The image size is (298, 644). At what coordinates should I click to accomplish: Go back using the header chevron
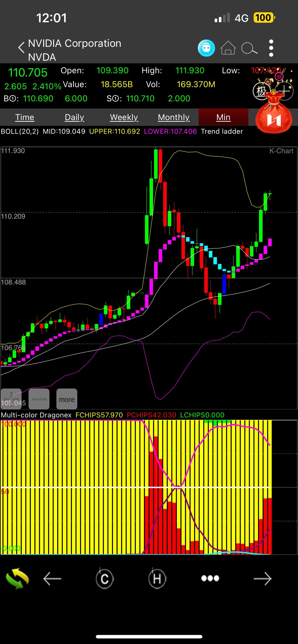pyautogui.click(x=22, y=48)
